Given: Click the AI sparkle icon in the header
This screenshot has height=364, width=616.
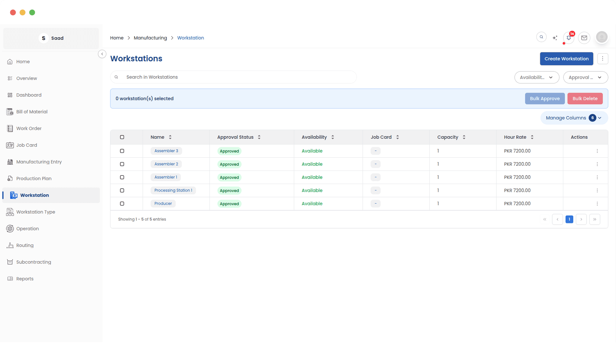Looking at the screenshot, I should (555, 37).
